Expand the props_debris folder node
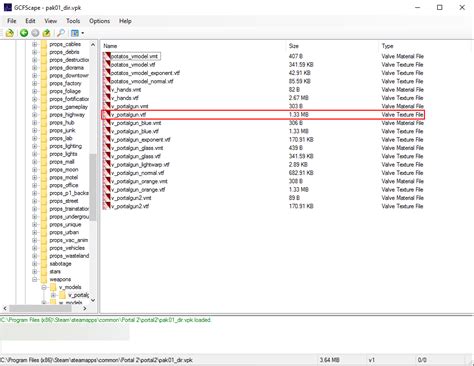474x366 pixels. pos(35,52)
